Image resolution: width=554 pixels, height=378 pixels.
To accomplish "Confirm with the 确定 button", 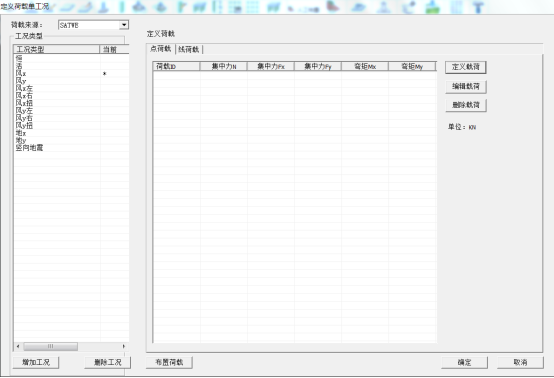I will coord(464,362).
